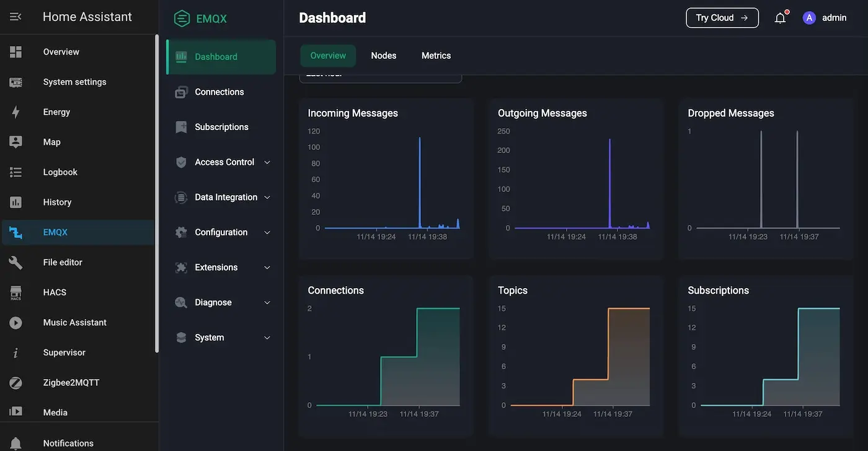
Task: Open the Logbook sidebar link
Action: (x=78, y=172)
